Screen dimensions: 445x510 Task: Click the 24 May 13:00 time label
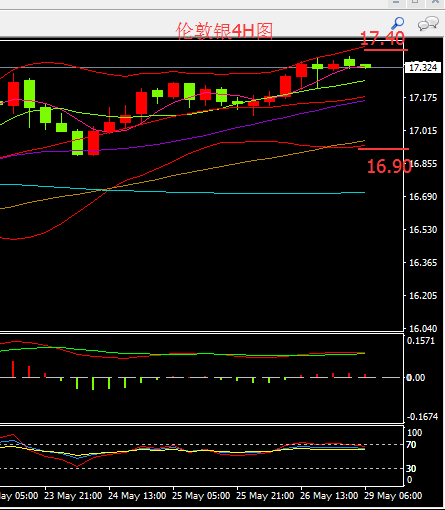137,496
